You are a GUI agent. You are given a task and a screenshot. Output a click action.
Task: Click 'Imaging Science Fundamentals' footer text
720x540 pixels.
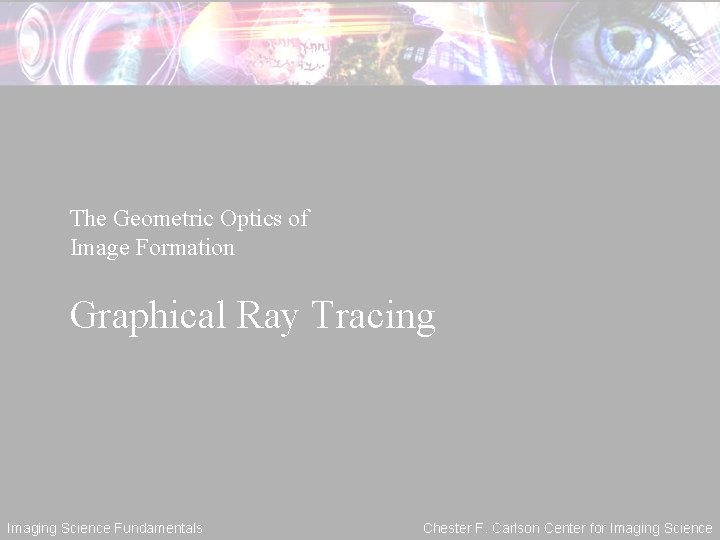[105, 528]
